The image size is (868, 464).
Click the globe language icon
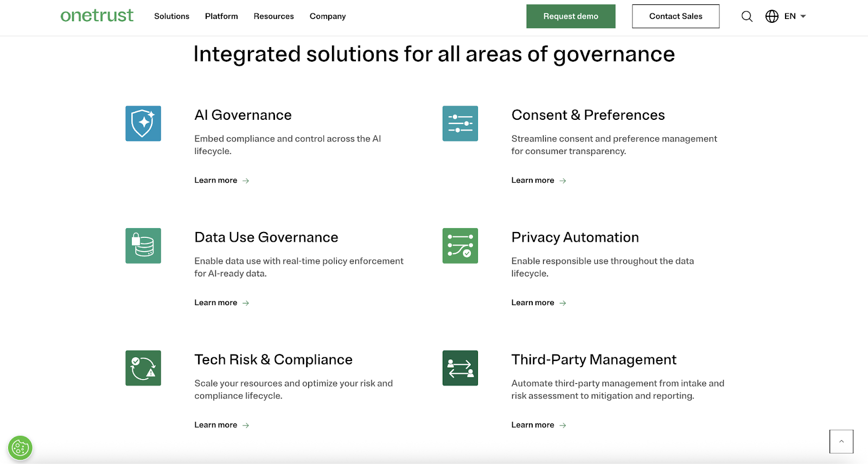tap(772, 16)
